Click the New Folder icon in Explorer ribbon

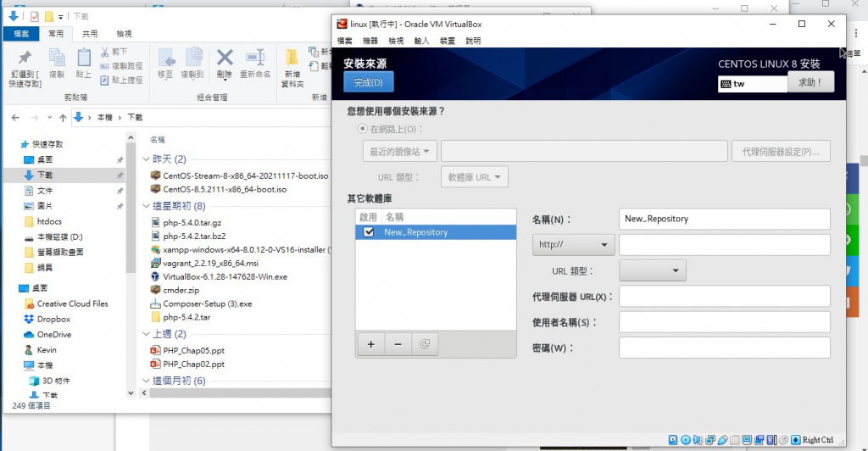292,58
